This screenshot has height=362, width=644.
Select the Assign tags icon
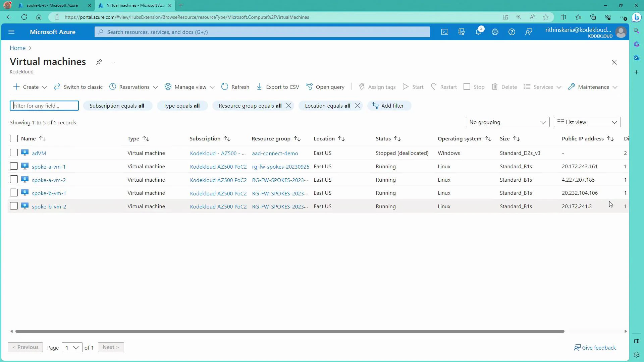click(x=362, y=86)
